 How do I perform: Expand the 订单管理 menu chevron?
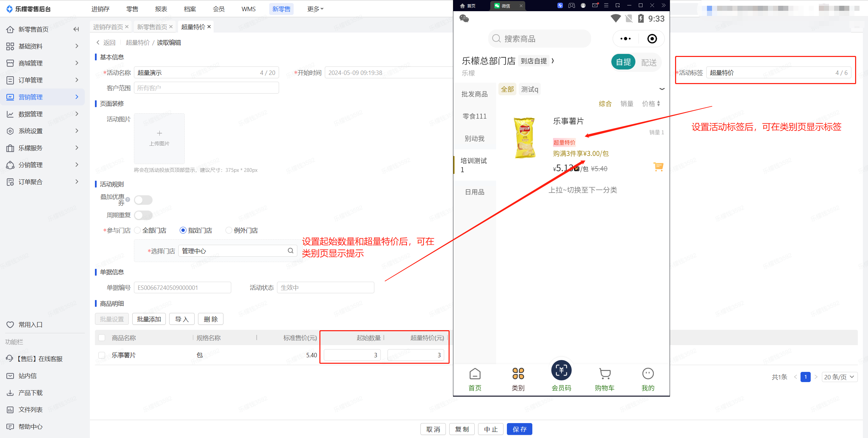click(x=77, y=80)
